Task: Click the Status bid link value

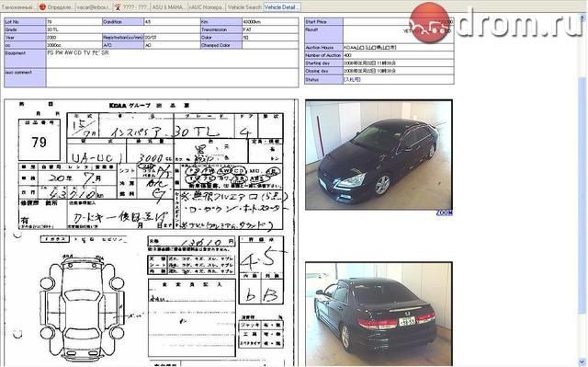Action: (x=352, y=79)
